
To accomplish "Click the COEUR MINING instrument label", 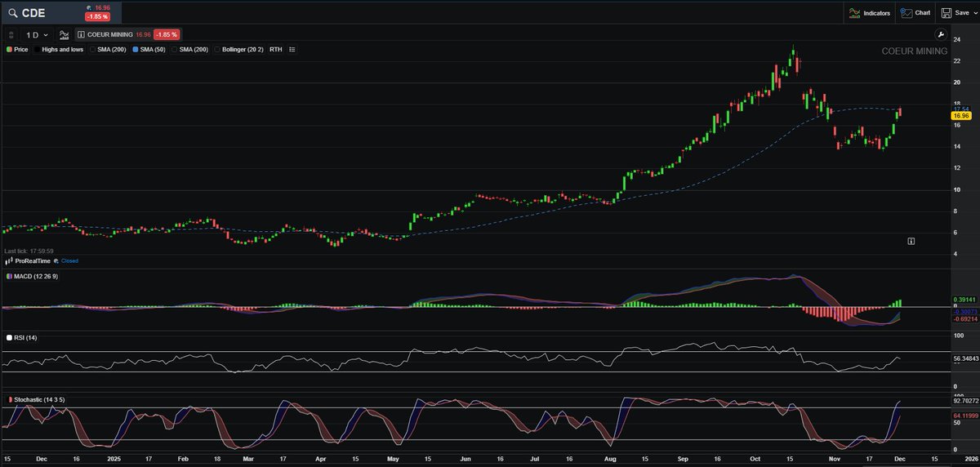I will coord(110,35).
